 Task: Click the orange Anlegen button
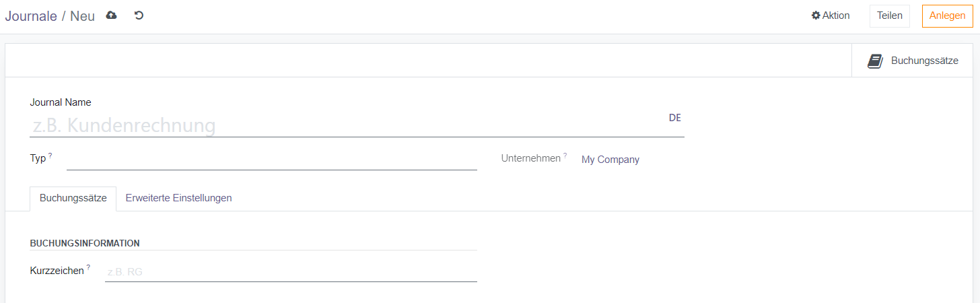point(947,16)
